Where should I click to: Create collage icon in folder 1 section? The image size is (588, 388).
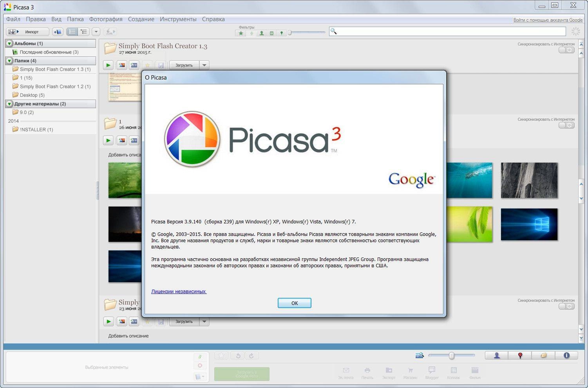[x=122, y=140]
